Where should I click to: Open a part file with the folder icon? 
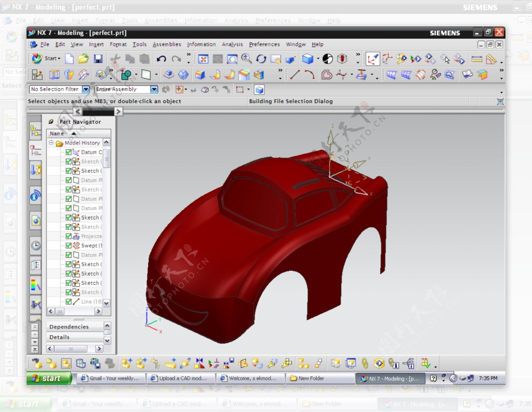click(x=83, y=59)
